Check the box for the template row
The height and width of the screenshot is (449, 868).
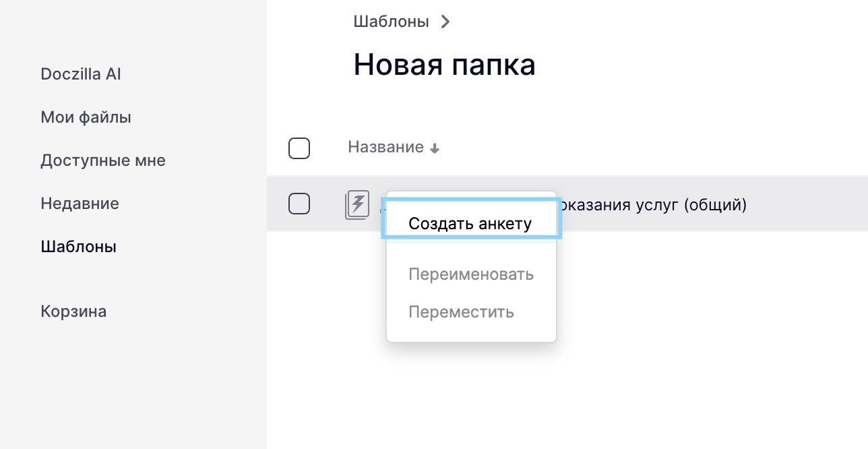tap(299, 204)
